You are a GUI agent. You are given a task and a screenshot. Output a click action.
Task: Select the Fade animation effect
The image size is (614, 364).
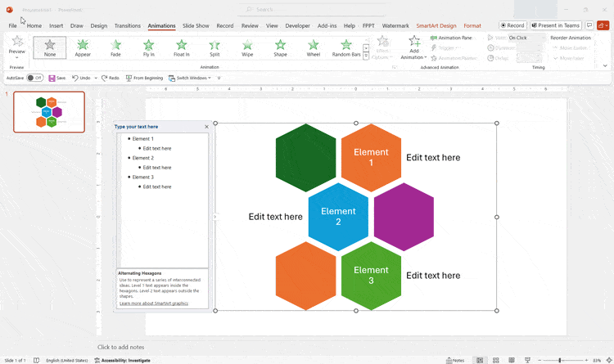[x=115, y=47]
